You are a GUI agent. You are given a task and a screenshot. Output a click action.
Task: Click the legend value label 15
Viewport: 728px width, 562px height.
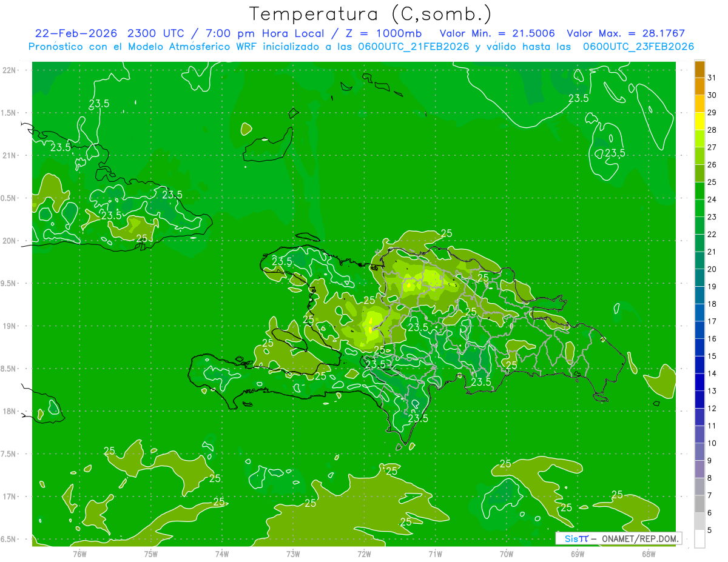coord(712,356)
